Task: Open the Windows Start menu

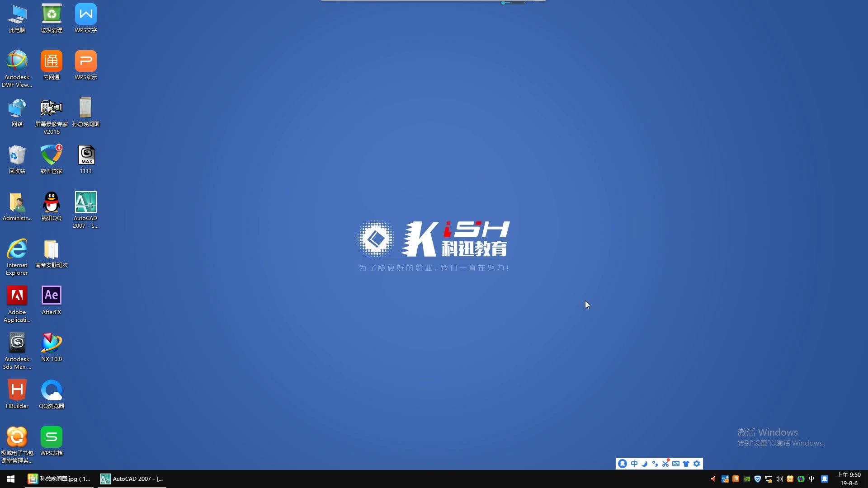Action: pos(11,479)
